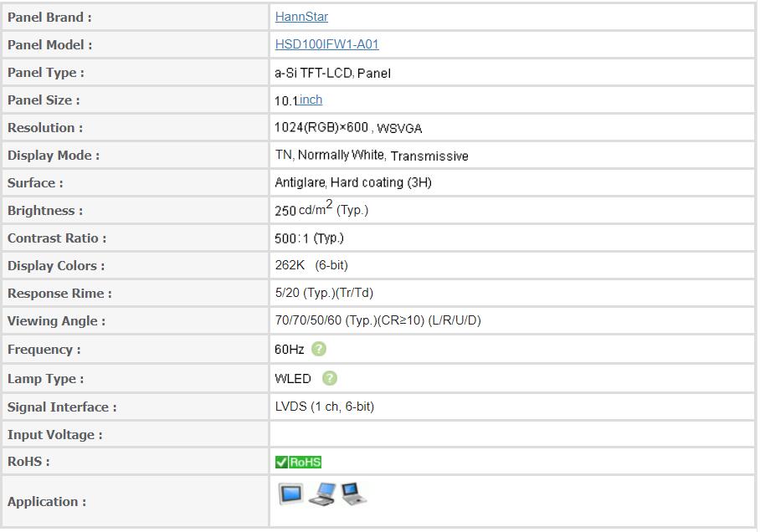
Task: Click the Resolution label
Action: pyautogui.click(x=45, y=128)
